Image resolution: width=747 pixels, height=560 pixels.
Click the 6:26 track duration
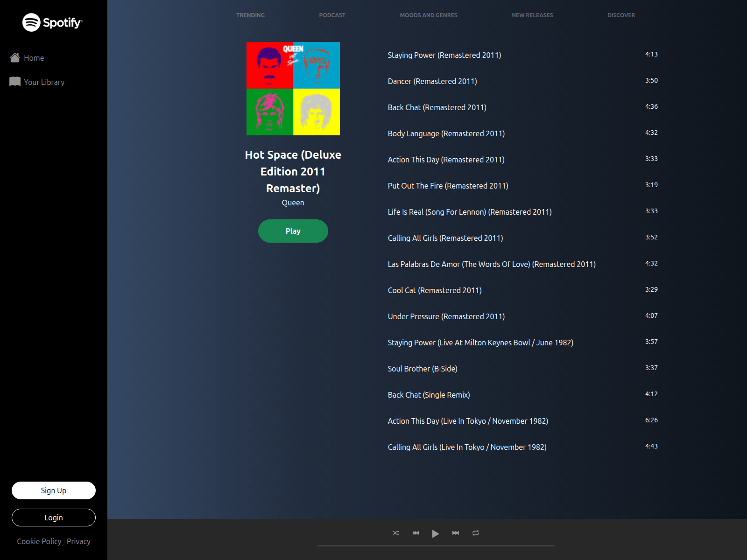pos(651,420)
